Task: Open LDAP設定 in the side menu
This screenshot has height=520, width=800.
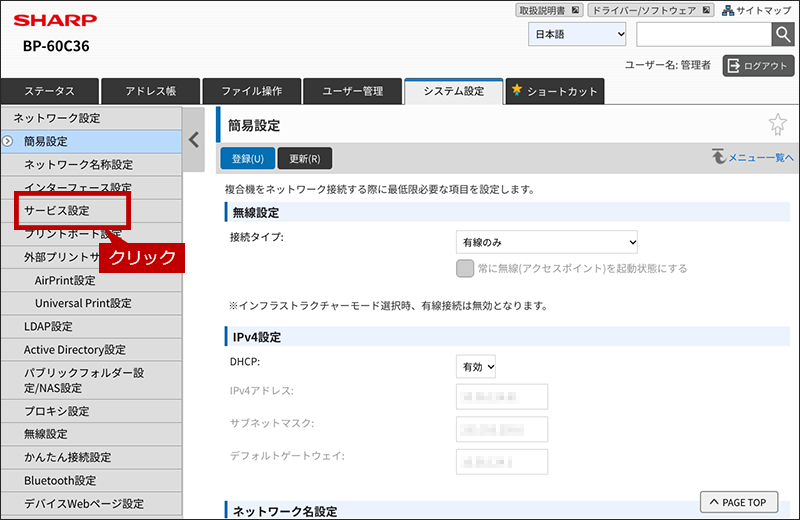Action: (x=91, y=327)
